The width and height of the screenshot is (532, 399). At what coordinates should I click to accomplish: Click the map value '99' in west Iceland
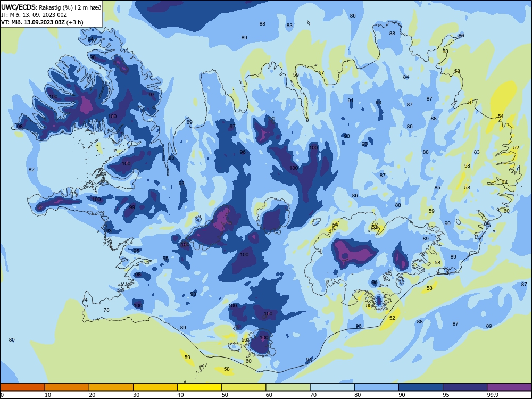coord(132,207)
